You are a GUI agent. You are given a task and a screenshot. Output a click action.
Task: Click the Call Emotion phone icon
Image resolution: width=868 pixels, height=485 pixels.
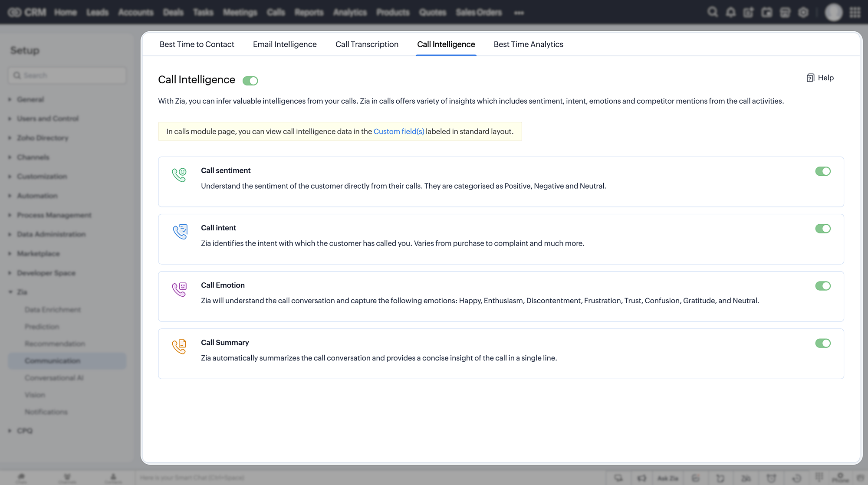click(x=179, y=289)
